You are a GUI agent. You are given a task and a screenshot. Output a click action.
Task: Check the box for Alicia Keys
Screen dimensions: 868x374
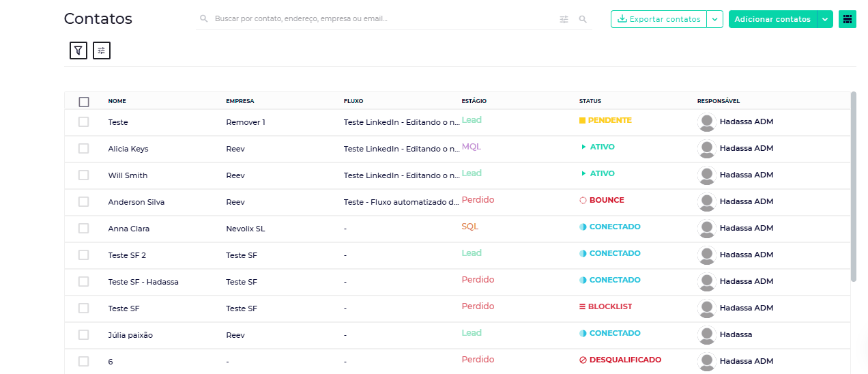pyautogui.click(x=84, y=149)
